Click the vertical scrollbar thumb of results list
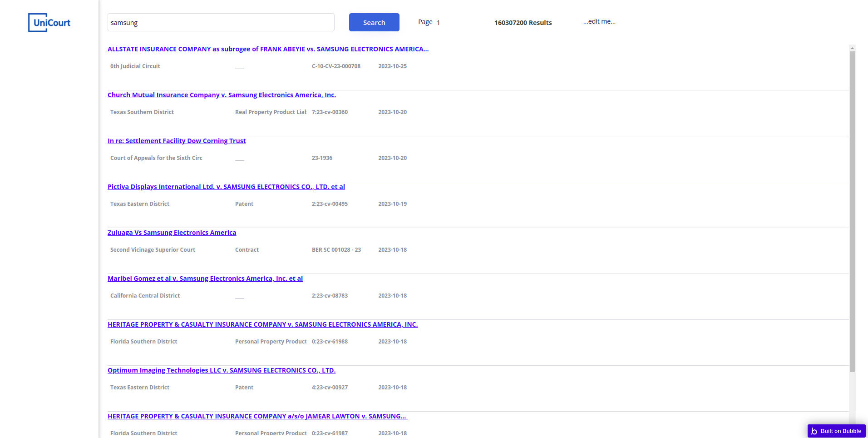Viewport: 868px width, 438px height. pos(852,212)
